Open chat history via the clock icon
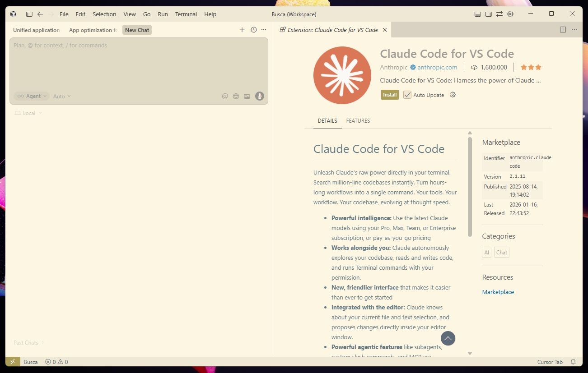Viewport: 588px width, 373px height. coord(253,29)
